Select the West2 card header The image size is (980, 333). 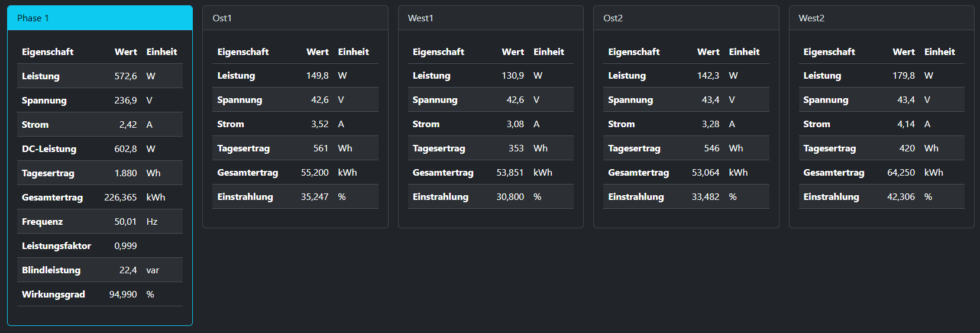881,18
